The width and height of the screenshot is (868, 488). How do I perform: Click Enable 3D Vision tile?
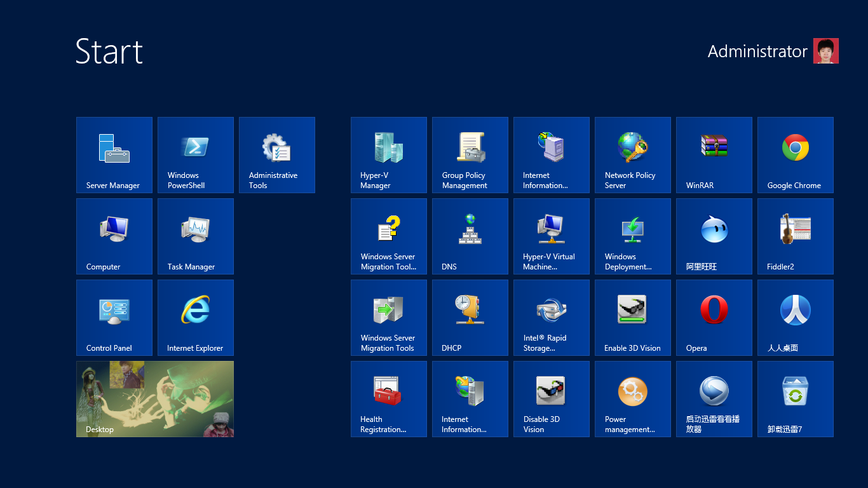pos(633,318)
